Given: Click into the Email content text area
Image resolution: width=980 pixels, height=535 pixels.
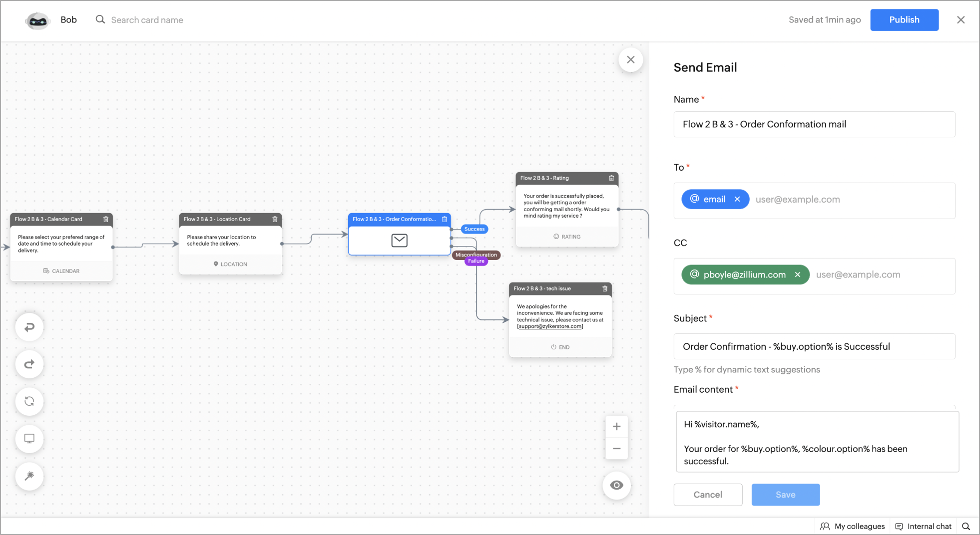Looking at the screenshot, I should click(817, 442).
